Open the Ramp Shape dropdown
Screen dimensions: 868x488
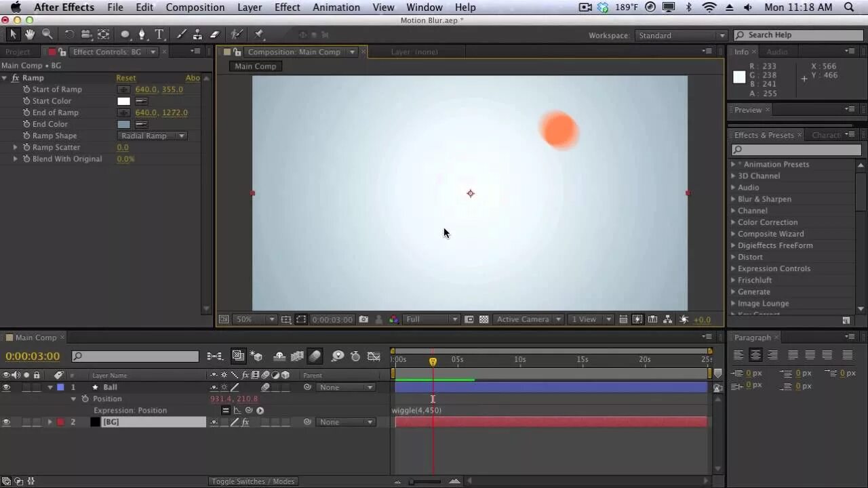tap(152, 136)
